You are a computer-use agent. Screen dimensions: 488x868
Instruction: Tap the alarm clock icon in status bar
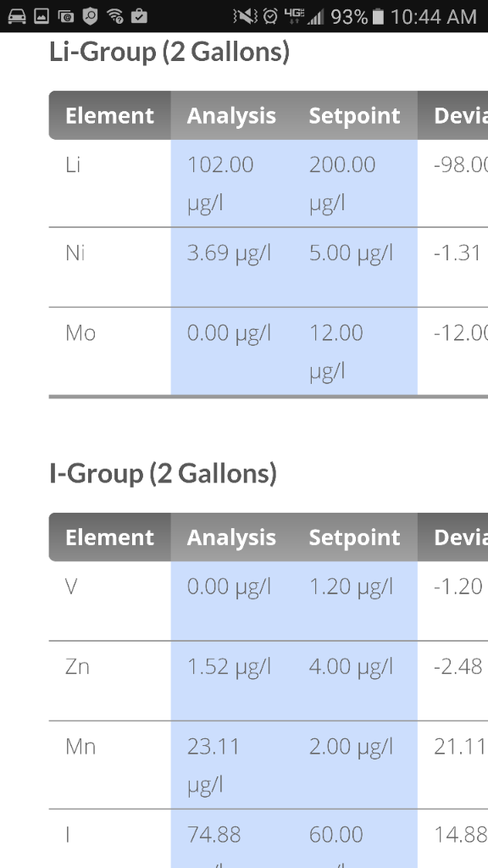pyautogui.click(x=270, y=16)
